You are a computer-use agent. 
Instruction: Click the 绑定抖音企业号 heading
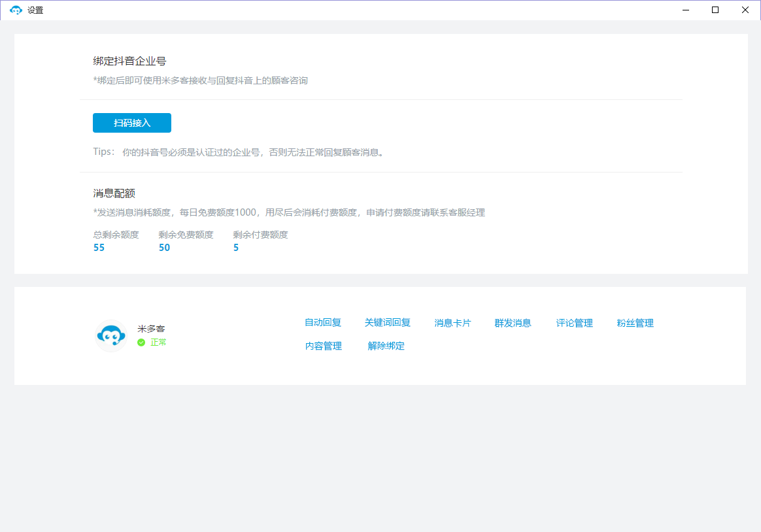tap(129, 61)
